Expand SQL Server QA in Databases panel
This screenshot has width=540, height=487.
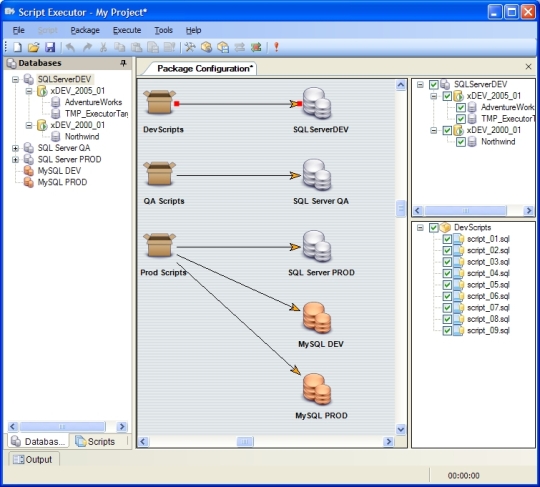15,148
